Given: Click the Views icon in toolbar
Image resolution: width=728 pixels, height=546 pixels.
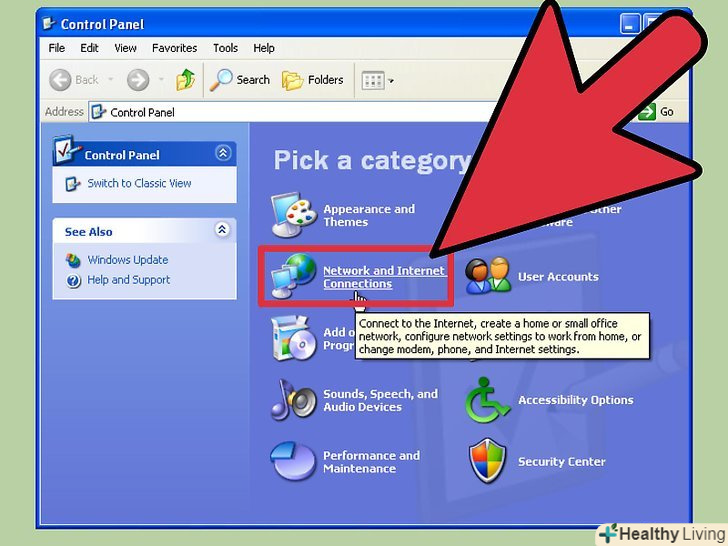Looking at the screenshot, I should (373, 80).
